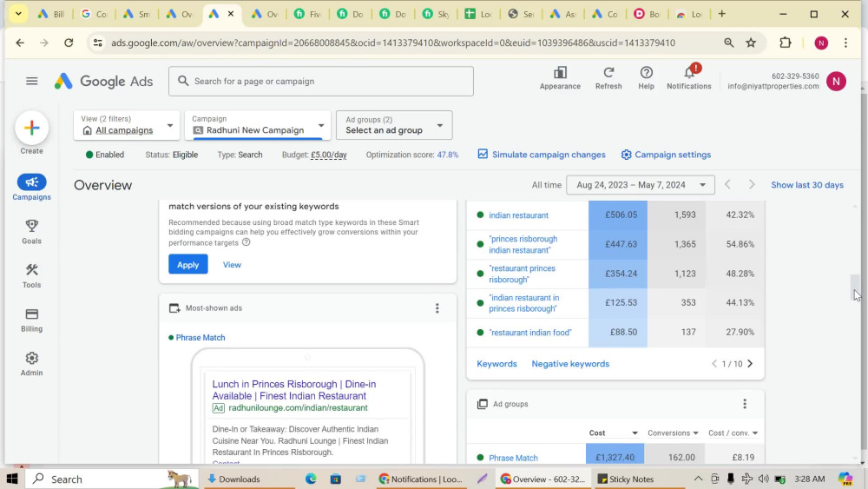Viewport: 868px width, 489px height.
Task: Bookmark this page with the star
Action: point(751,43)
